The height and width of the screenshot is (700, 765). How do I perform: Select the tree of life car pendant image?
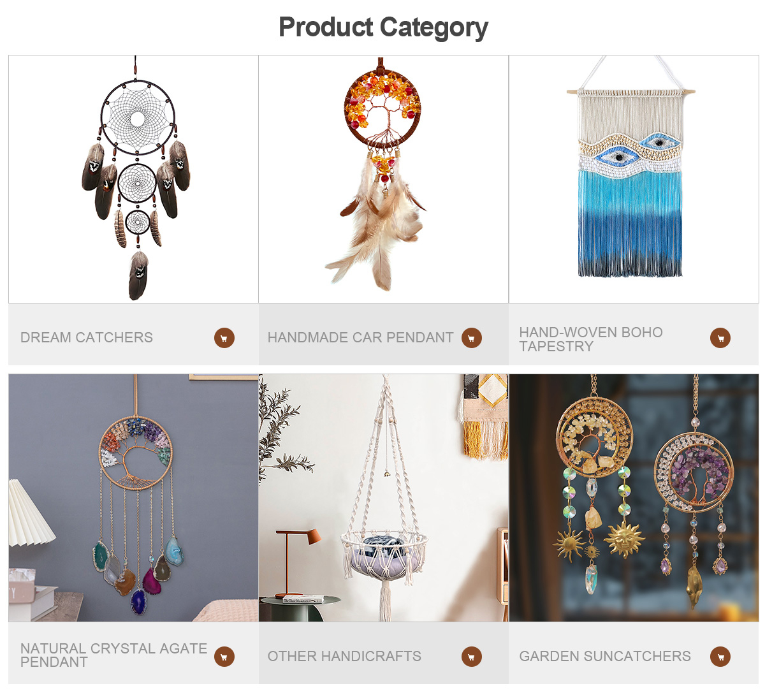click(383, 179)
